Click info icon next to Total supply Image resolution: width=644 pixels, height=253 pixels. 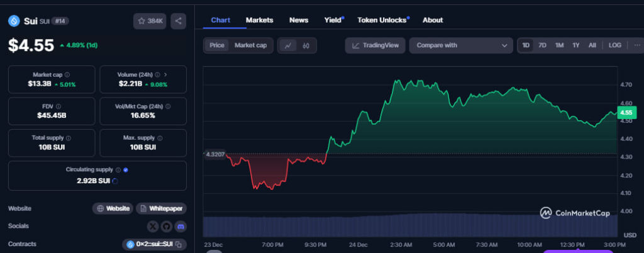pos(68,138)
